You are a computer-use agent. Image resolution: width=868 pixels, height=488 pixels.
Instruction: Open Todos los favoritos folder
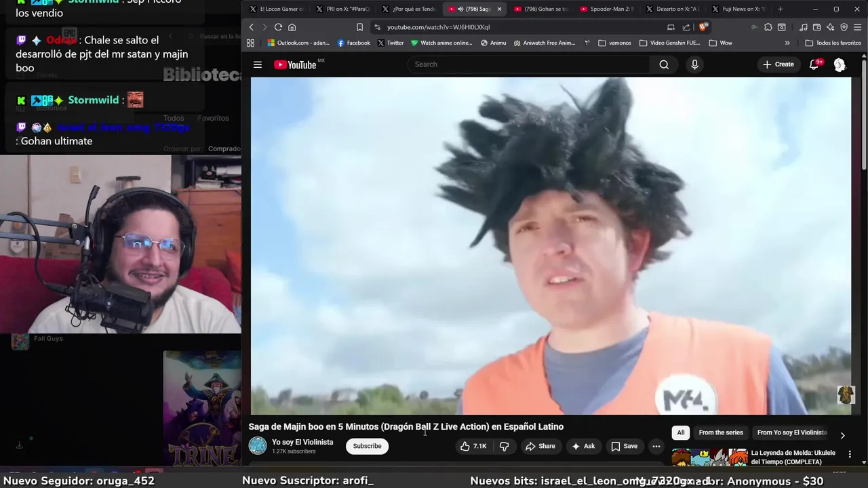coord(833,43)
